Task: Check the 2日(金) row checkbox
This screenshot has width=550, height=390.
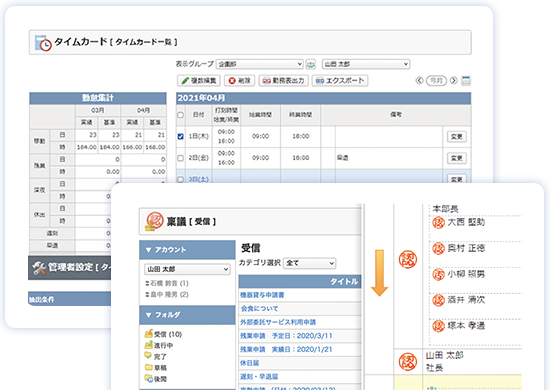Action: (180, 158)
